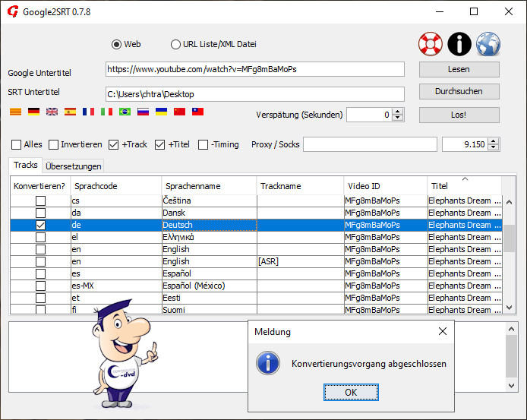Select the British flag for English
This screenshot has width=527, height=420.
pyautogui.click(x=52, y=112)
